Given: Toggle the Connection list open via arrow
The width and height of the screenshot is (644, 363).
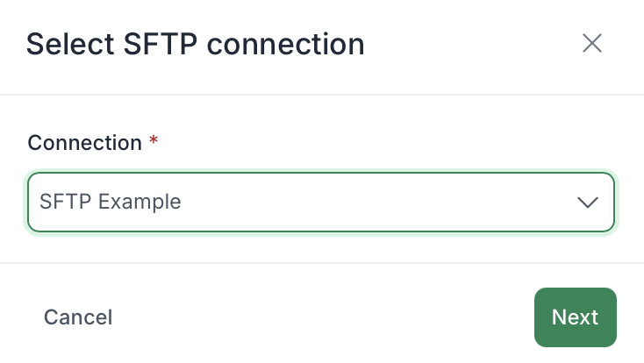Looking at the screenshot, I should pos(587,203).
